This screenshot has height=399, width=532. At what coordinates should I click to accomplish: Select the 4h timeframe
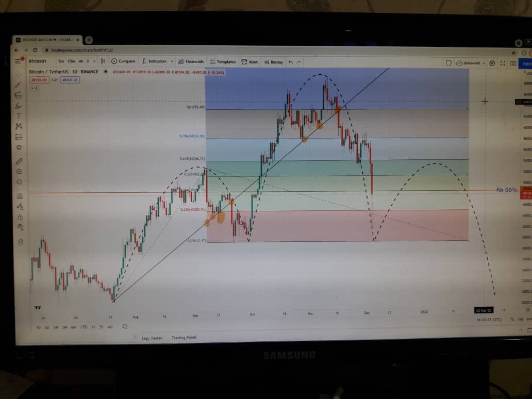click(x=81, y=61)
